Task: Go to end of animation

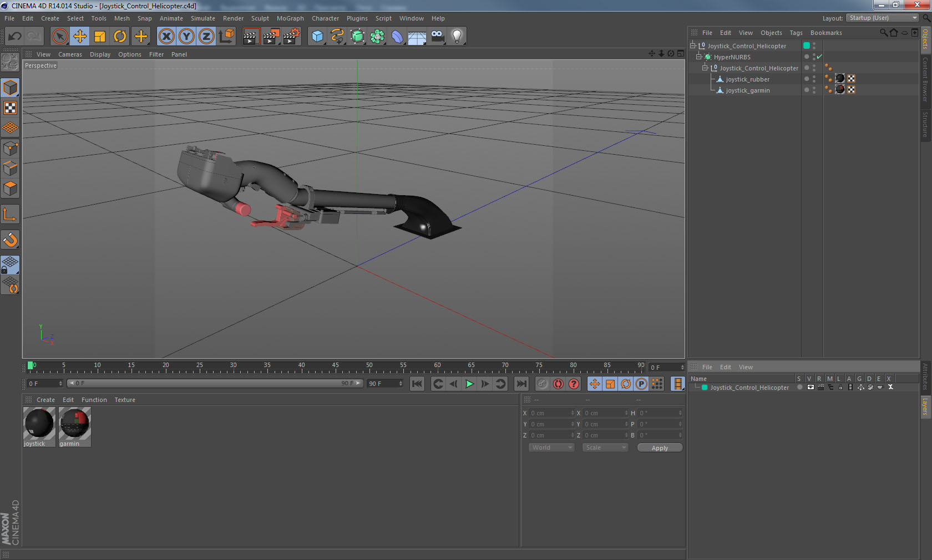Action: [521, 384]
